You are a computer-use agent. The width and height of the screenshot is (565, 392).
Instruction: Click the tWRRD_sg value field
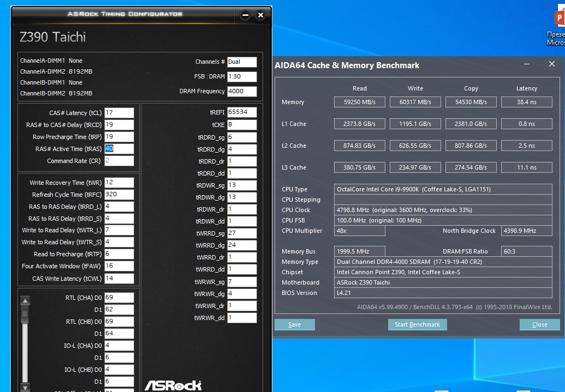coord(242,233)
